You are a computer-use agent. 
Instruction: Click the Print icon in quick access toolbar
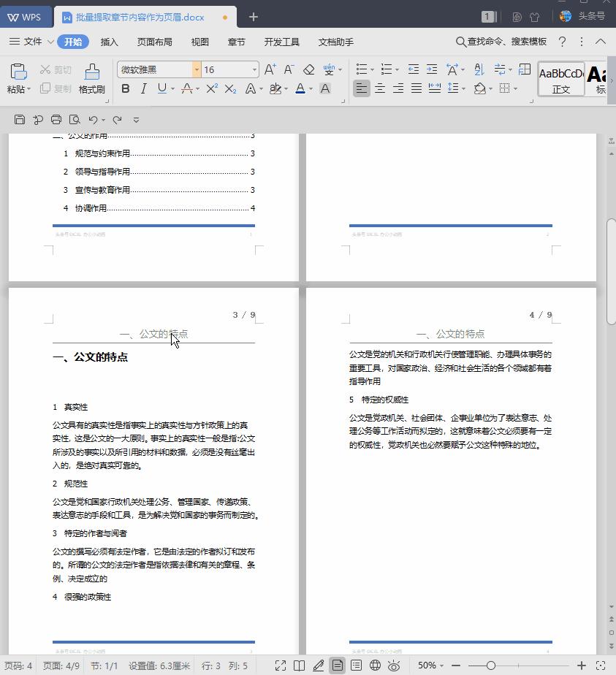point(56,119)
